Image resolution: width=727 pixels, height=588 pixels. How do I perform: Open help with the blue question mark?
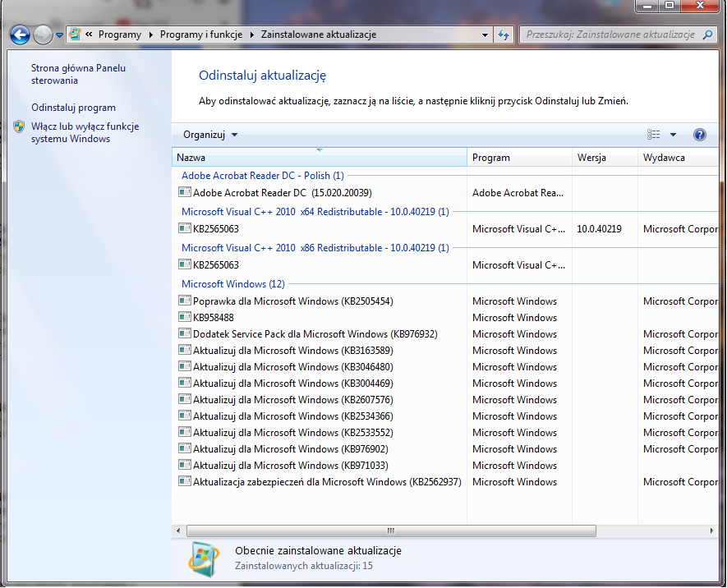tap(699, 135)
